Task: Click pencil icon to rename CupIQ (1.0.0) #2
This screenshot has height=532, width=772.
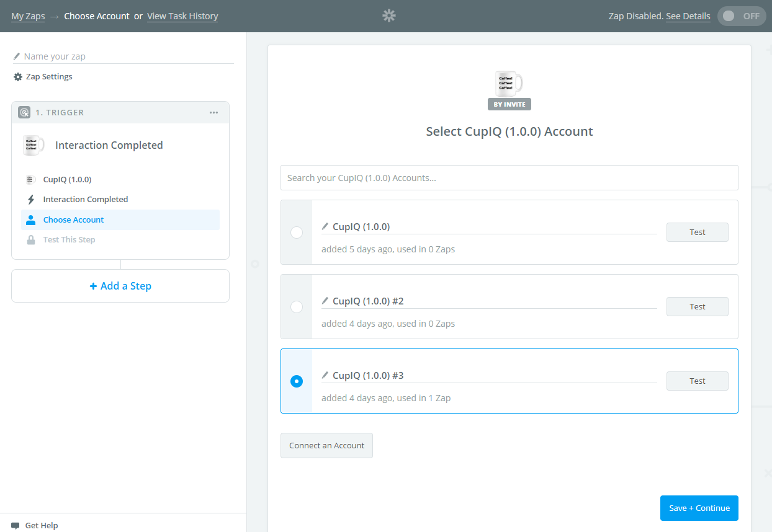Action: coord(325,301)
